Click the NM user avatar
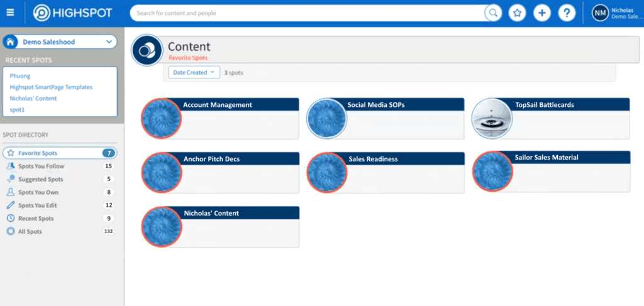Image resolution: width=644 pixels, height=306 pixels. [x=600, y=13]
